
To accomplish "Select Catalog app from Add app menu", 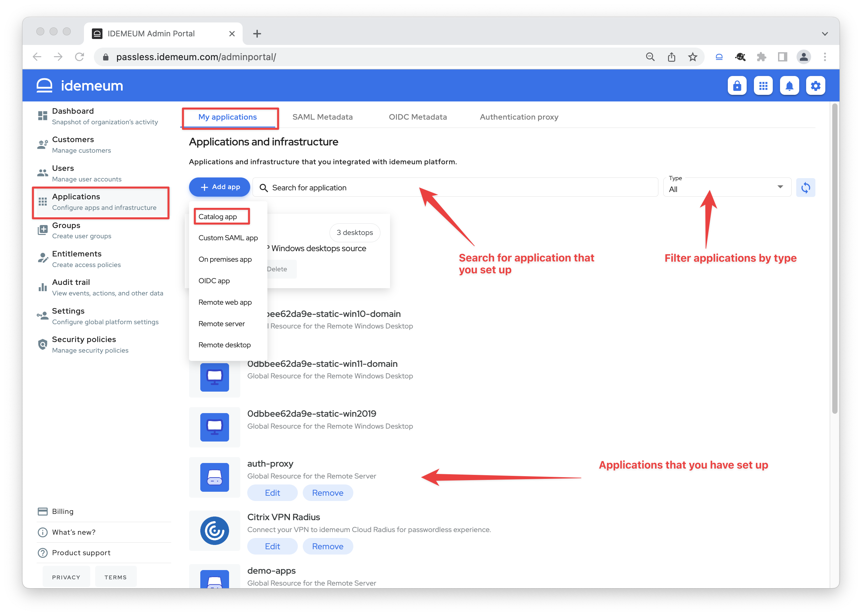I will point(218,216).
